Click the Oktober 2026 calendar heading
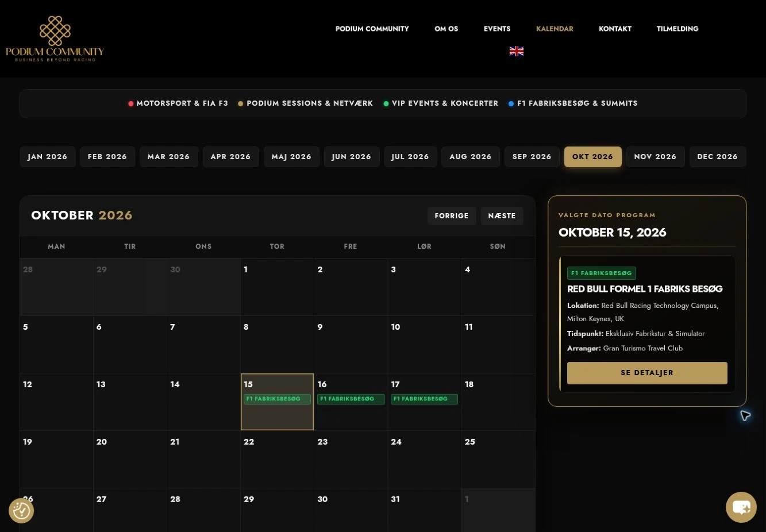Image resolution: width=766 pixels, height=532 pixels. [82, 215]
